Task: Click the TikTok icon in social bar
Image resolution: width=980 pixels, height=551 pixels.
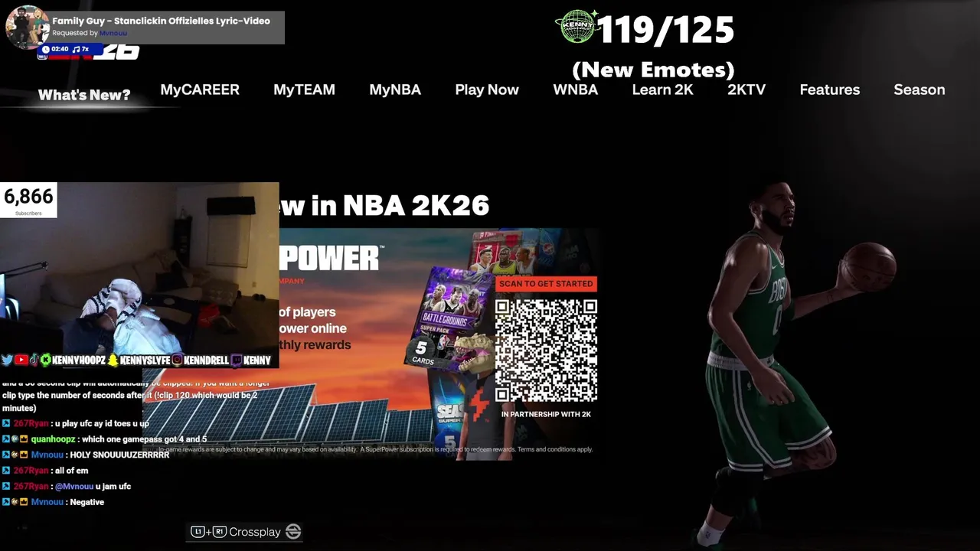Action: [34, 360]
